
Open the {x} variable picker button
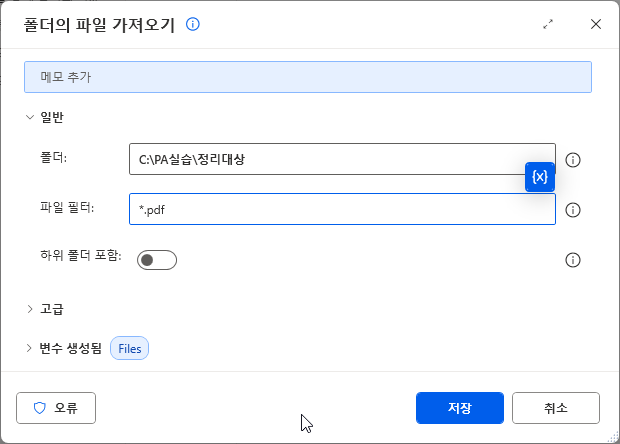coord(540,177)
